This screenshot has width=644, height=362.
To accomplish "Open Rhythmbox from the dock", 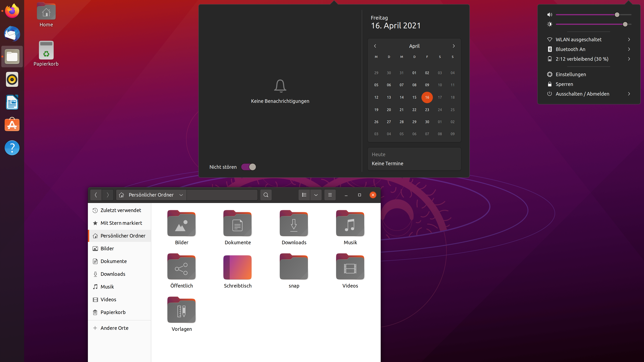I will 12,80.
